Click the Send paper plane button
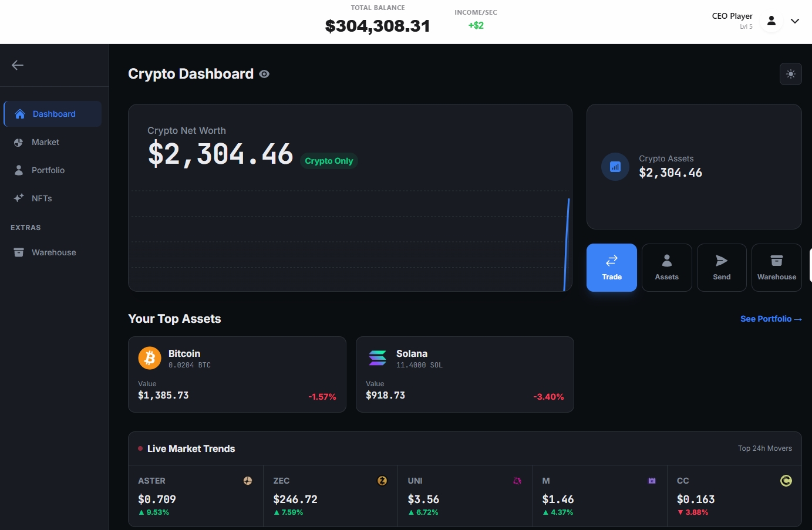The image size is (812, 530). tap(722, 268)
